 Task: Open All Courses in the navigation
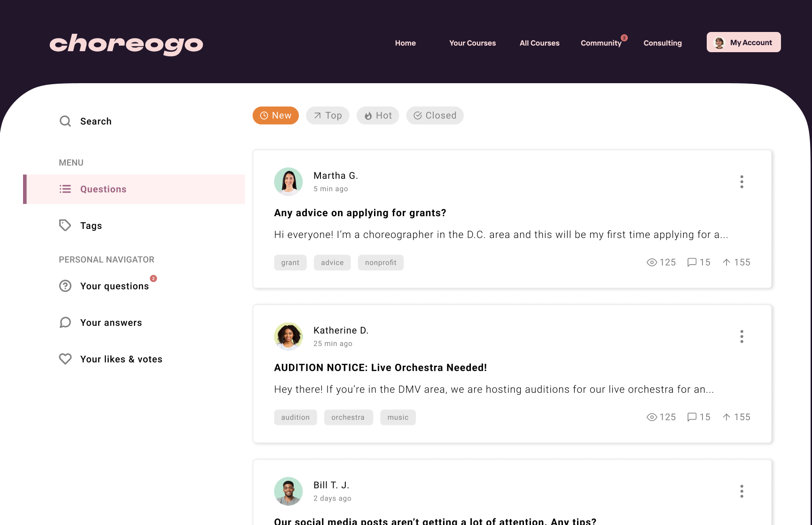click(x=539, y=43)
